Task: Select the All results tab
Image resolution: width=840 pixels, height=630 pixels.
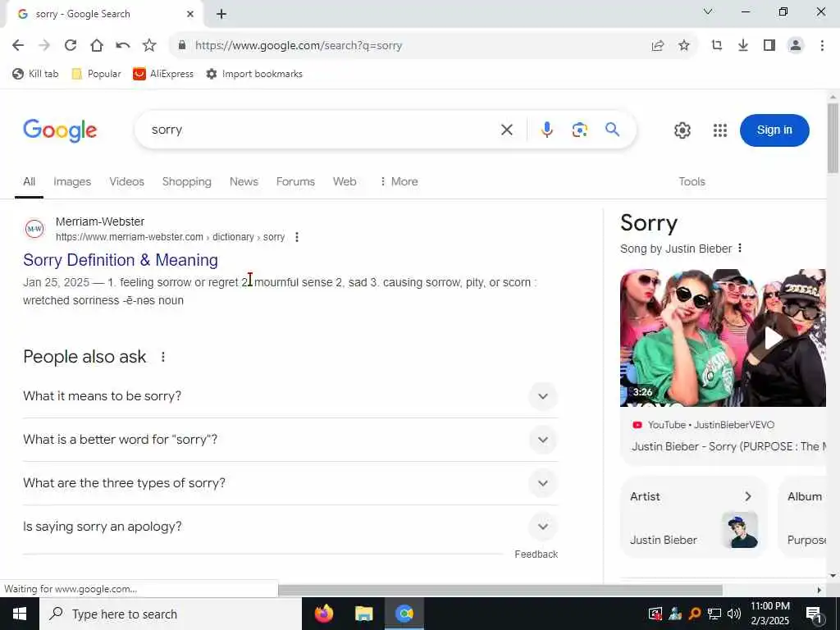Action: [29, 181]
